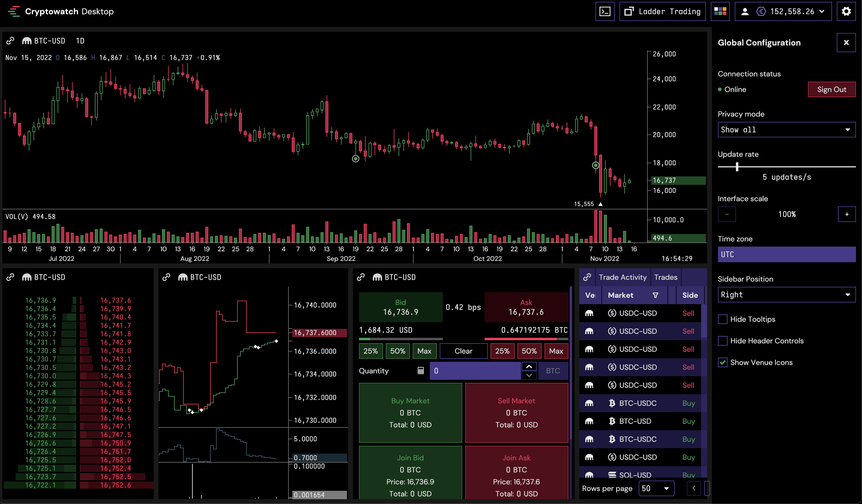
Task: Open the terminal console icon
Action: 605,12
